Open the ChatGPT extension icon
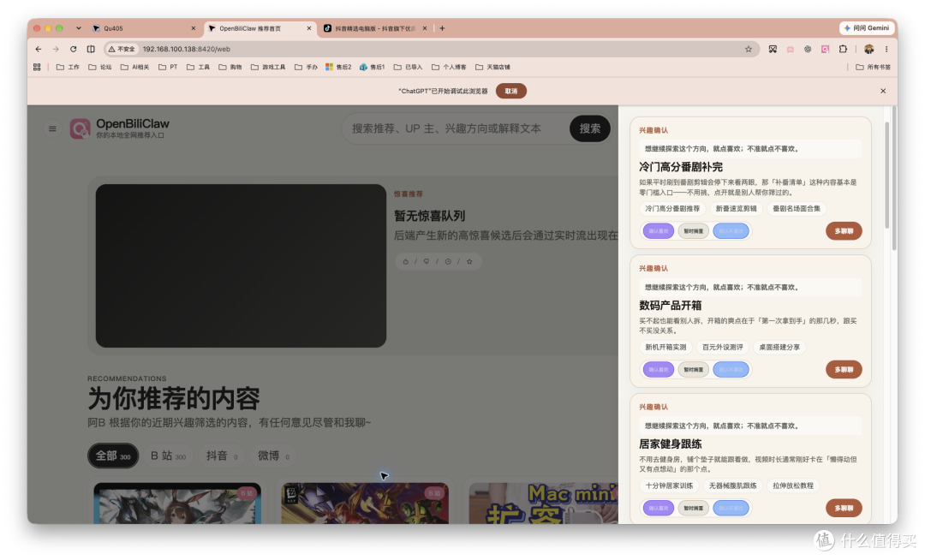The height and width of the screenshot is (560, 925). pos(808,49)
